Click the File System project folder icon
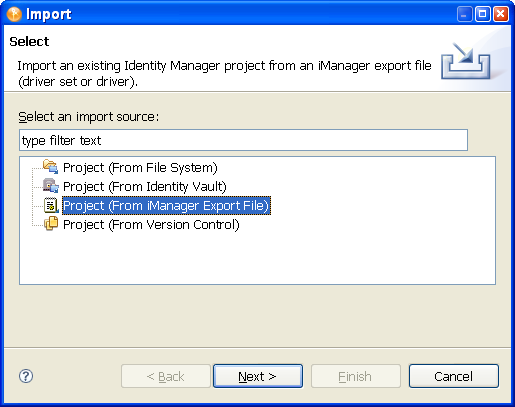515x407 pixels. tap(51, 166)
